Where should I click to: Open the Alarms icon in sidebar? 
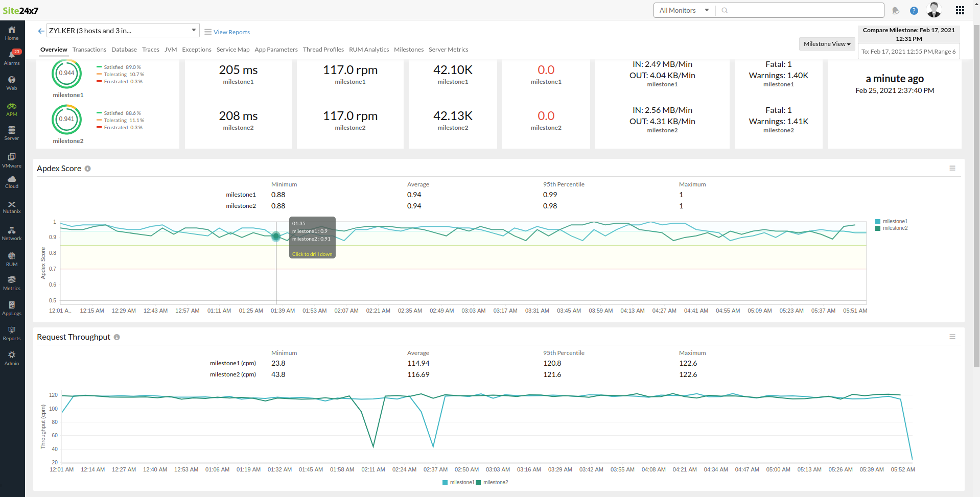[12, 57]
